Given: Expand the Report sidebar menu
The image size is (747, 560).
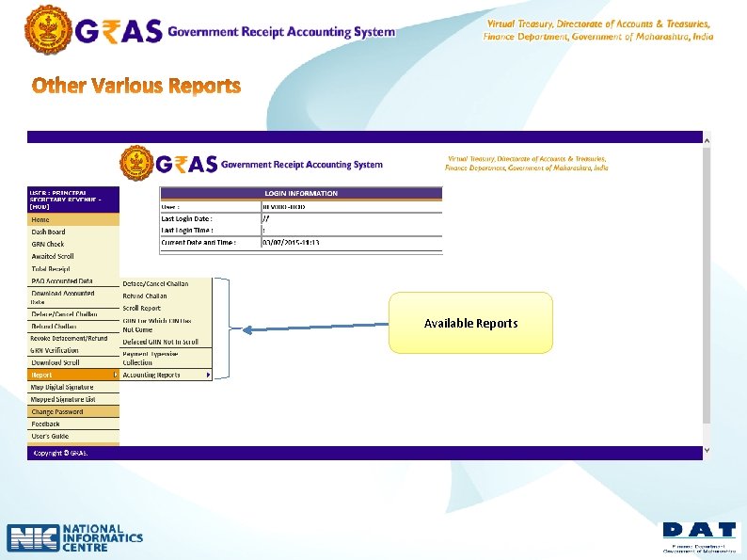Looking at the screenshot, I should point(72,376).
